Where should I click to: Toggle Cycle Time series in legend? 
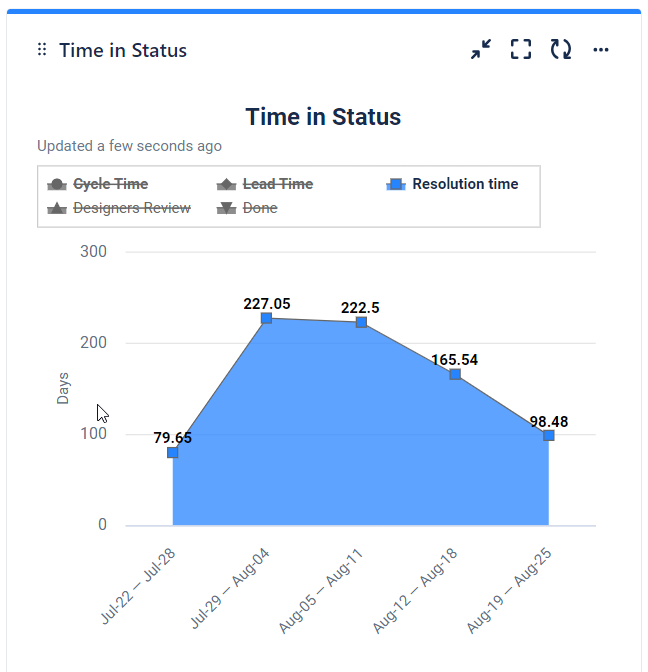110,184
